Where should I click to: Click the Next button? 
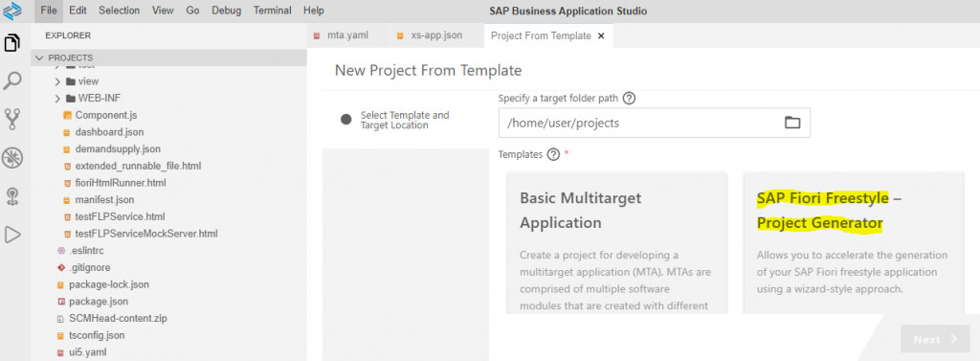[935, 339]
